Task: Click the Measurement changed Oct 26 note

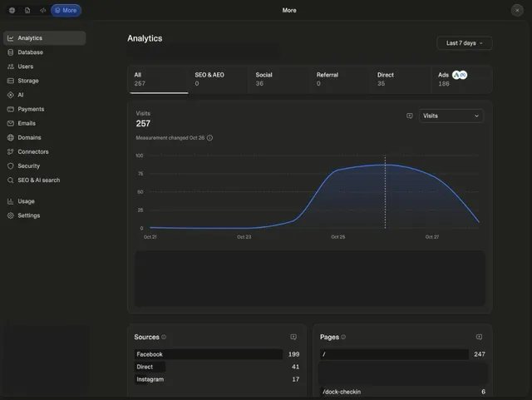Action: tap(170, 138)
